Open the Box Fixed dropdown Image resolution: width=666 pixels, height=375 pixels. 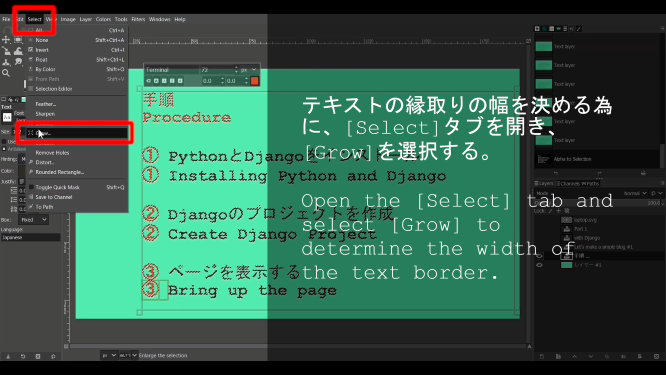click(33, 220)
